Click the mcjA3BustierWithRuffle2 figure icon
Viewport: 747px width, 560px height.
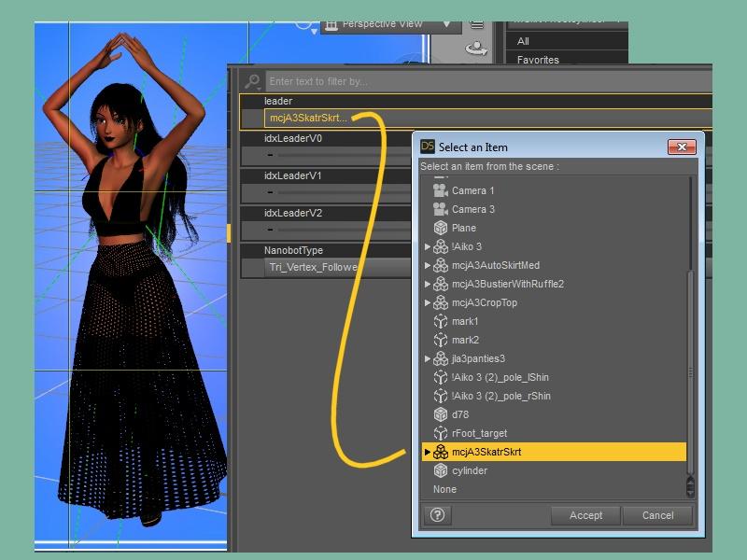(x=440, y=284)
